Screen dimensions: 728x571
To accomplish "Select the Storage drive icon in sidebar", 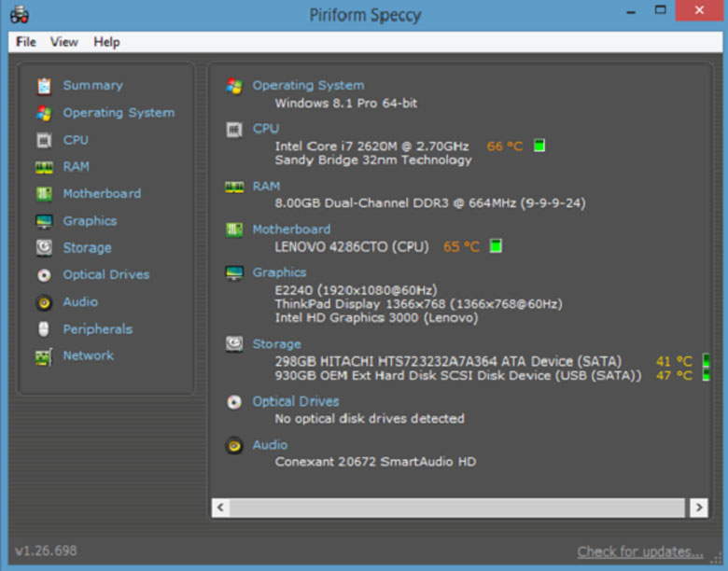I will click(x=44, y=248).
